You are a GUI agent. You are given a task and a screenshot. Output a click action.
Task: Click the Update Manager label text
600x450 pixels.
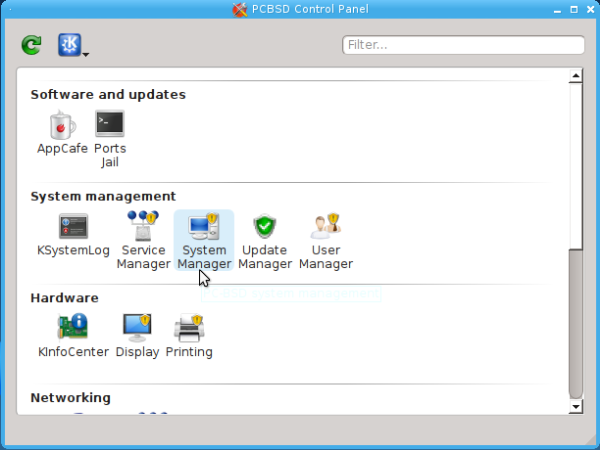coord(265,257)
